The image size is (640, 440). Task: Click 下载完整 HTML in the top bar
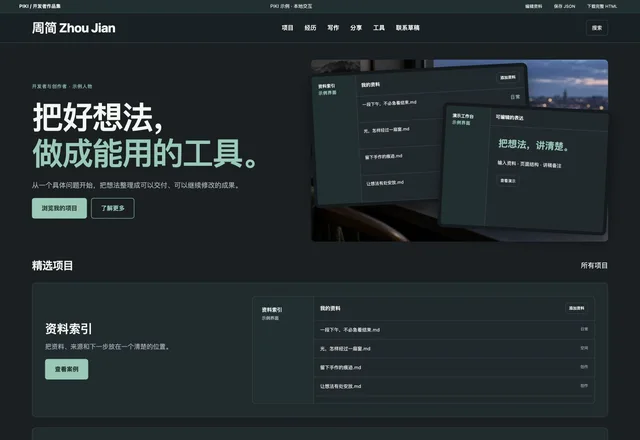(602, 6)
